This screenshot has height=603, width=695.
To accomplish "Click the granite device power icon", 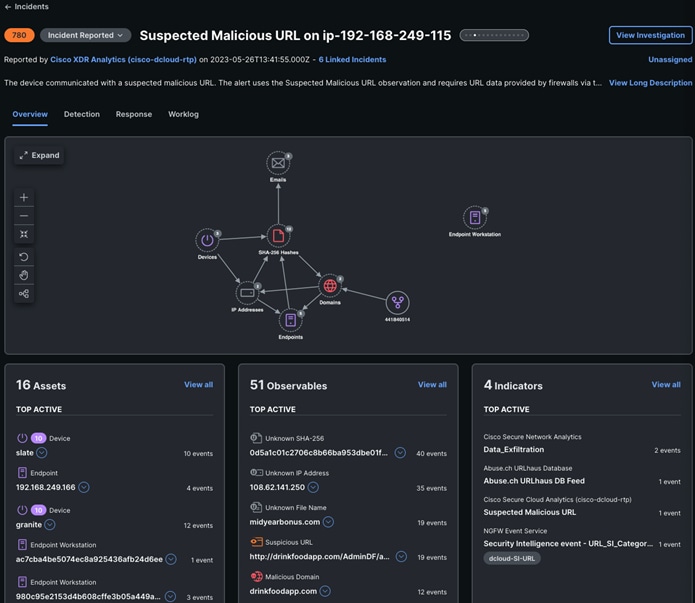I will point(22,510).
